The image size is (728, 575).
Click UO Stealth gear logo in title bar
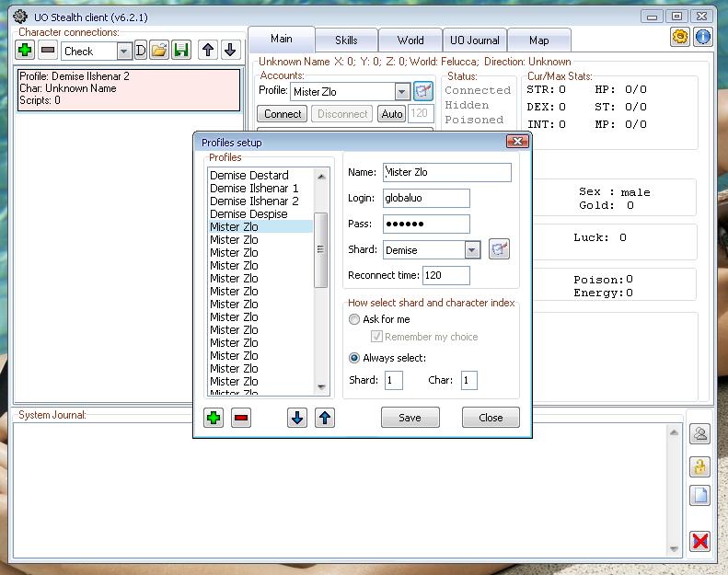pos(20,17)
